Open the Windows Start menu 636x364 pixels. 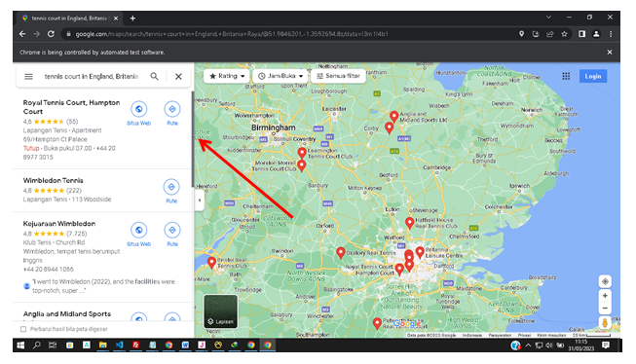(20, 346)
